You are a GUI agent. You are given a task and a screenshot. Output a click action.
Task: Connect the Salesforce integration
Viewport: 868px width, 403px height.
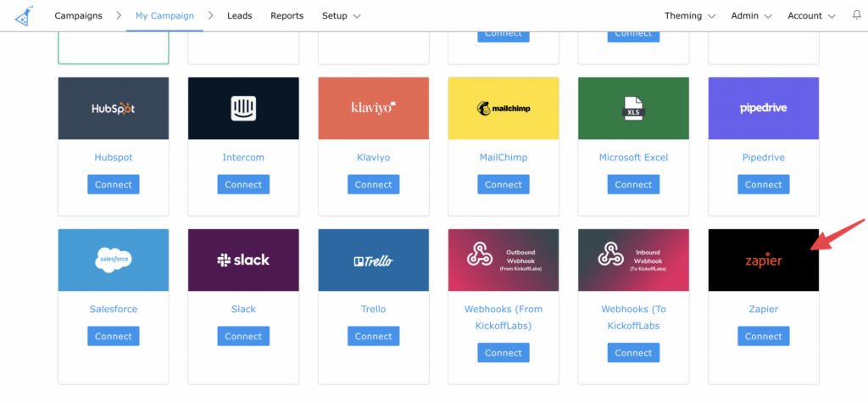(x=114, y=337)
